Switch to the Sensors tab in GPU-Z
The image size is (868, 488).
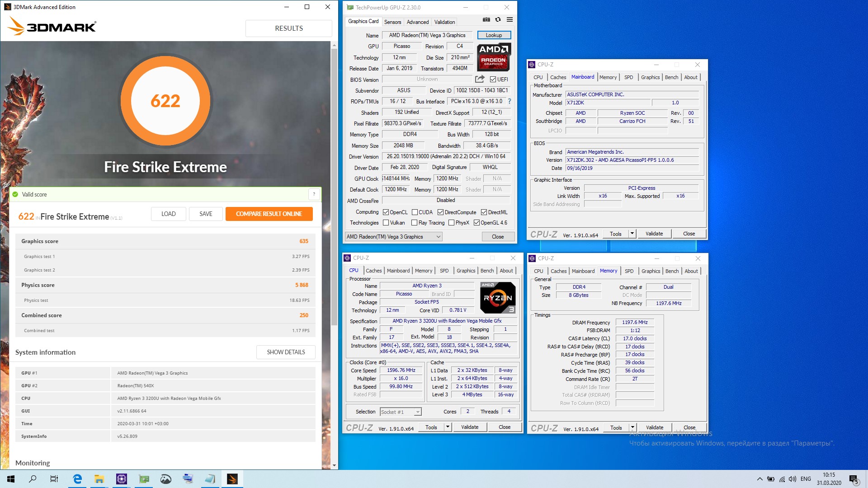click(x=392, y=22)
